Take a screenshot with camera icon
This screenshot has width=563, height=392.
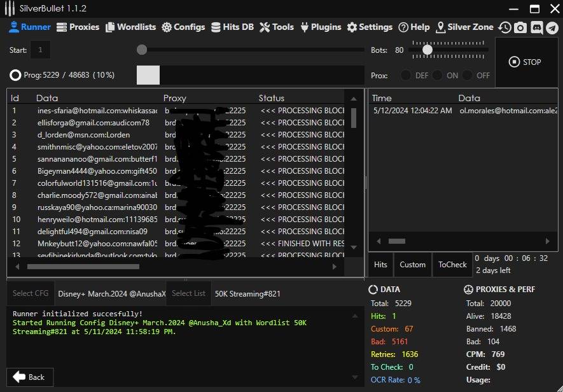(x=520, y=27)
